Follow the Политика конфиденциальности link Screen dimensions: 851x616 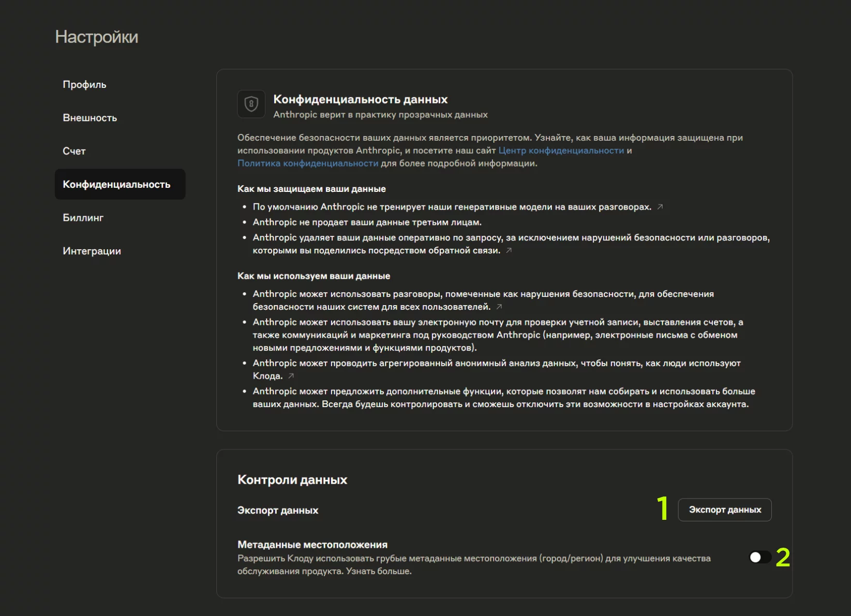(308, 163)
